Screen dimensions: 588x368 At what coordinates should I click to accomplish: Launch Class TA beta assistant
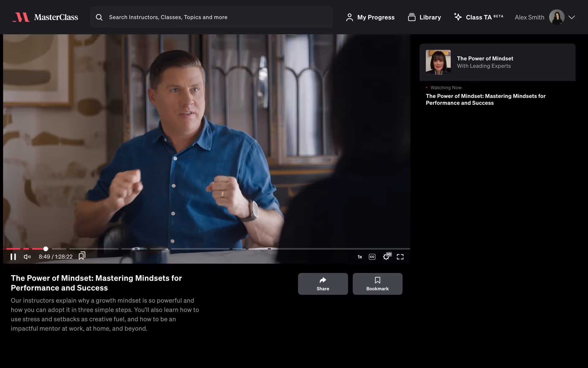click(x=478, y=17)
